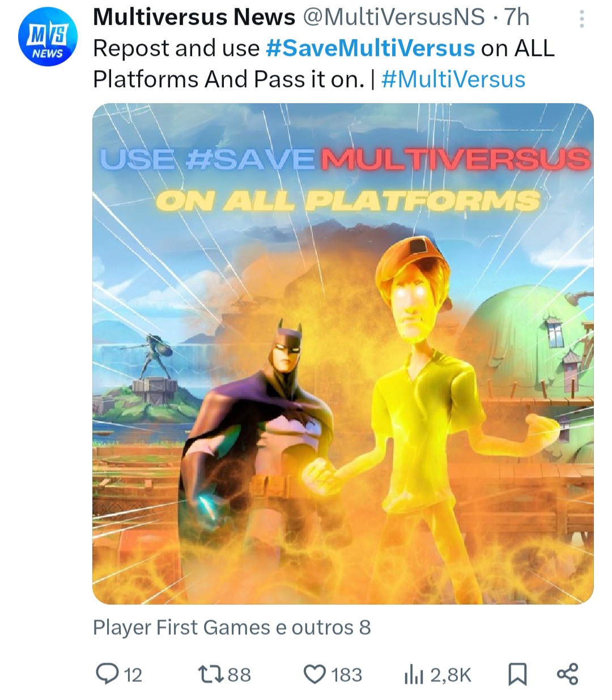View post analytics bar chart icon
Image resolution: width=612 pixels, height=700 pixels.
tap(413, 675)
